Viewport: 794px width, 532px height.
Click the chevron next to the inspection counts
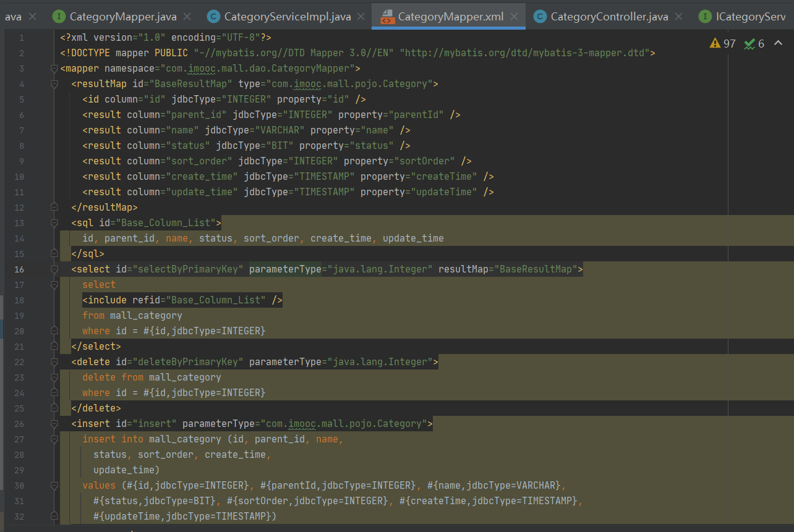click(x=778, y=43)
